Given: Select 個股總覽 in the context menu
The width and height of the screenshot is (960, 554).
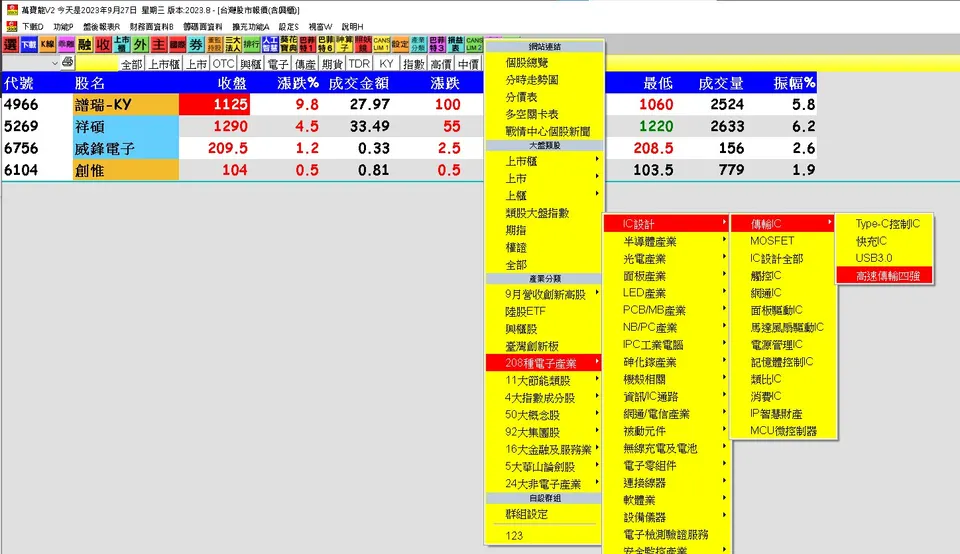Looking at the screenshot, I should click(544, 62).
